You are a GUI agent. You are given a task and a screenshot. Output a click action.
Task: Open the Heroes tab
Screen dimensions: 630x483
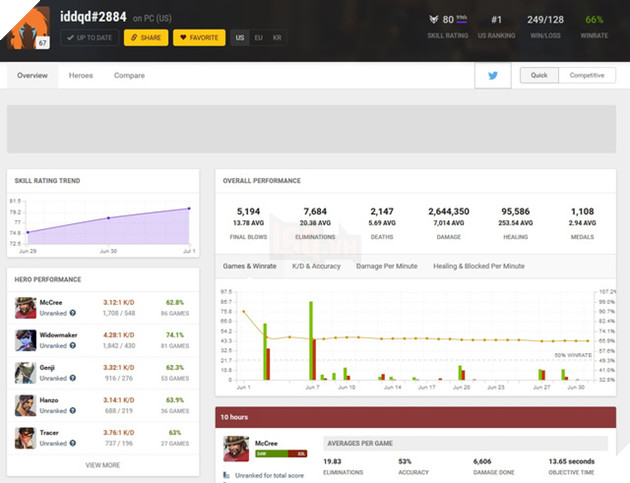(x=81, y=76)
